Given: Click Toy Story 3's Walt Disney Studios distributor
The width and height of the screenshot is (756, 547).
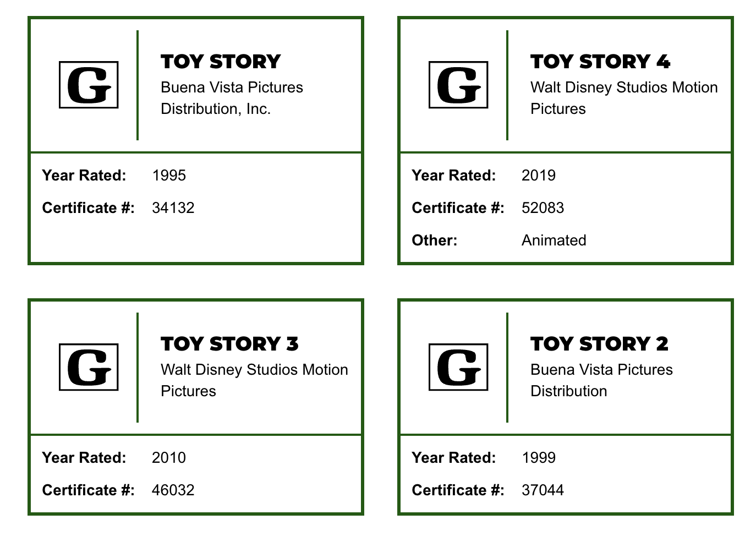Looking at the screenshot, I should point(254,380).
